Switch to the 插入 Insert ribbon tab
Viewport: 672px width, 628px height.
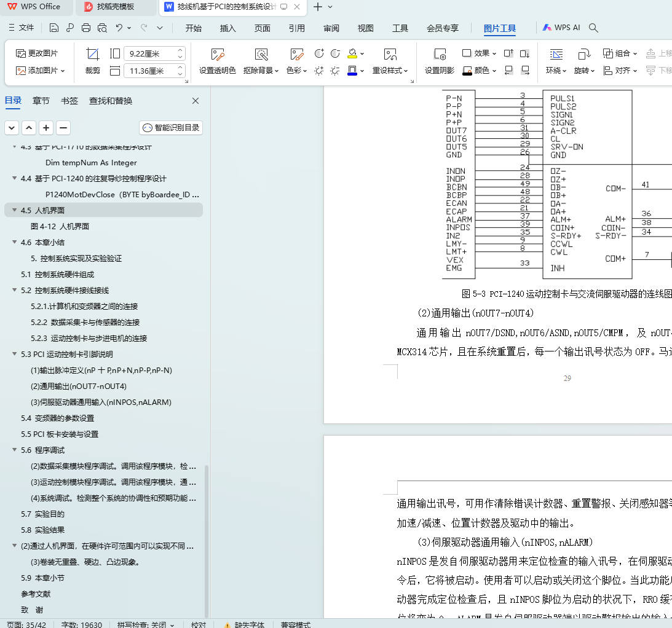click(227, 28)
